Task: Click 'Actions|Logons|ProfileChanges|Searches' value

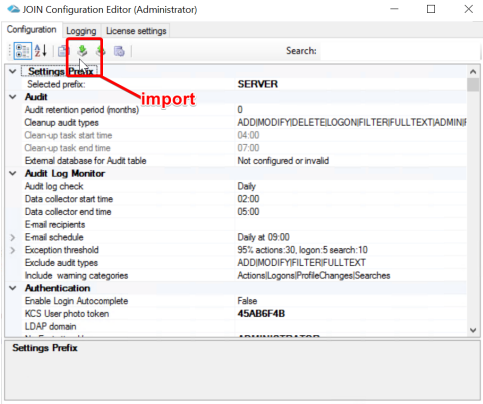Action: tap(314, 275)
